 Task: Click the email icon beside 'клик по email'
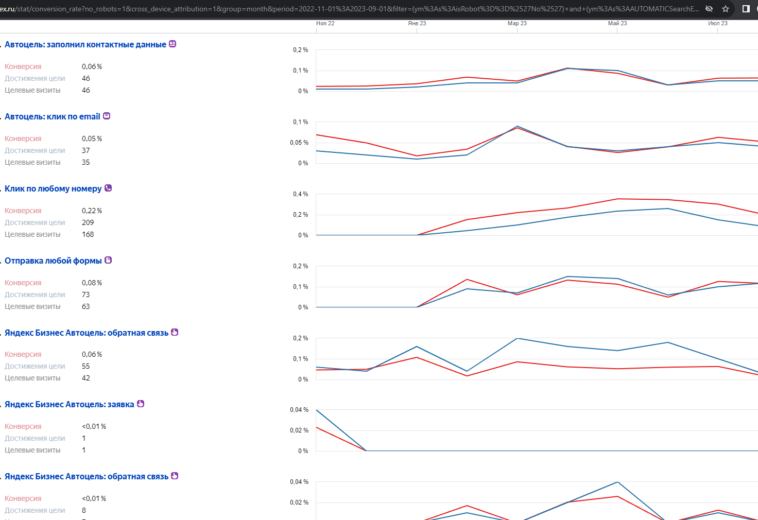click(x=107, y=116)
